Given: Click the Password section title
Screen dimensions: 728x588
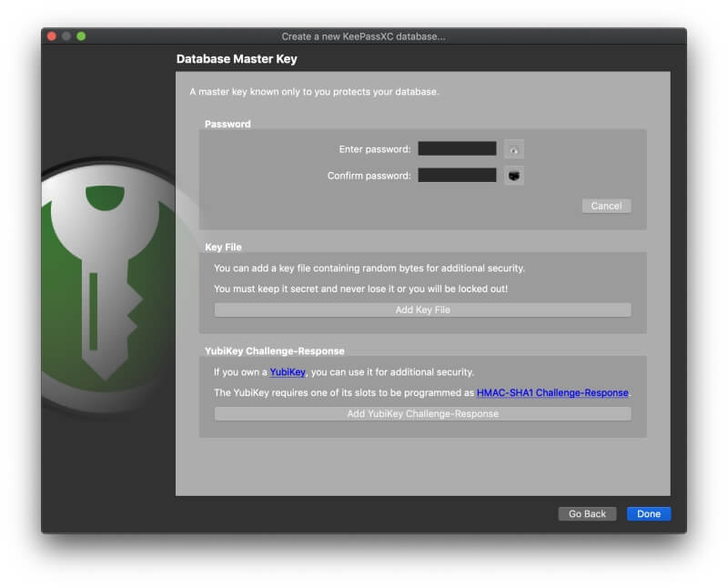Looking at the screenshot, I should (227, 124).
